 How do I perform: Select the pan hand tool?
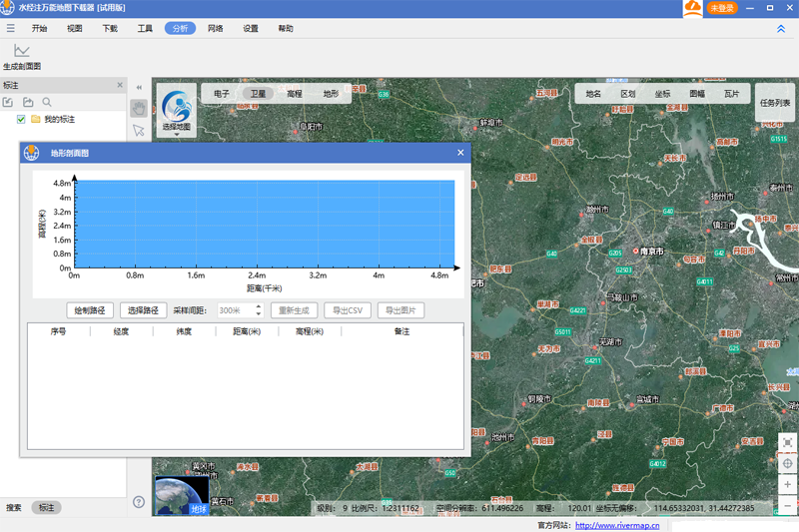(x=139, y=108)
